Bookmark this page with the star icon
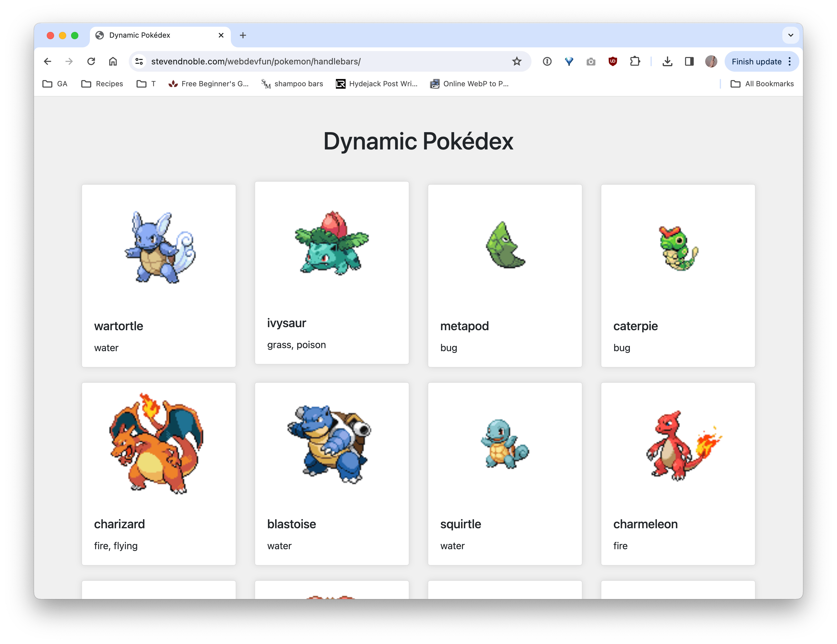 [x=517, y=61]
